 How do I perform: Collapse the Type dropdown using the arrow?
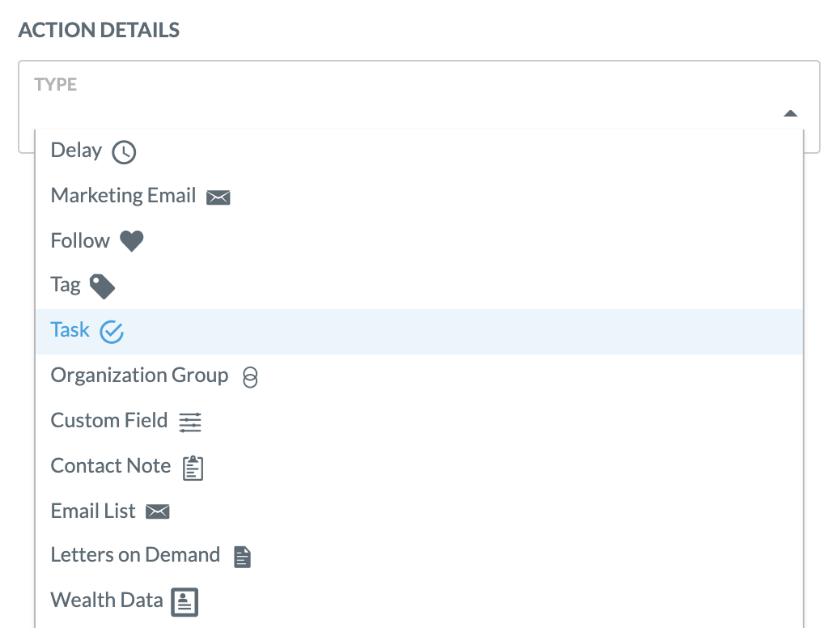click(x=790, y=113)
